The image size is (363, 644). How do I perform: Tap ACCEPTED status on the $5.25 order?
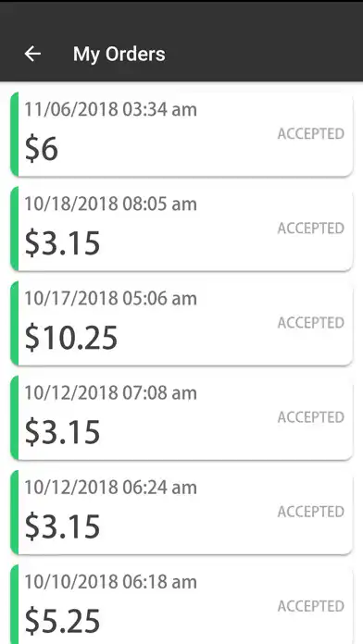(311, 606)
